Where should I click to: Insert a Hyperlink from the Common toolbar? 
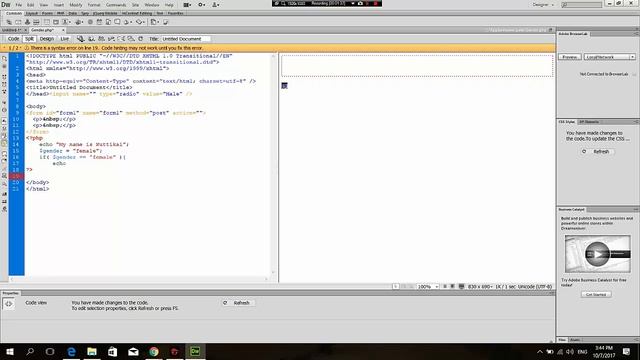coord(9,22)
